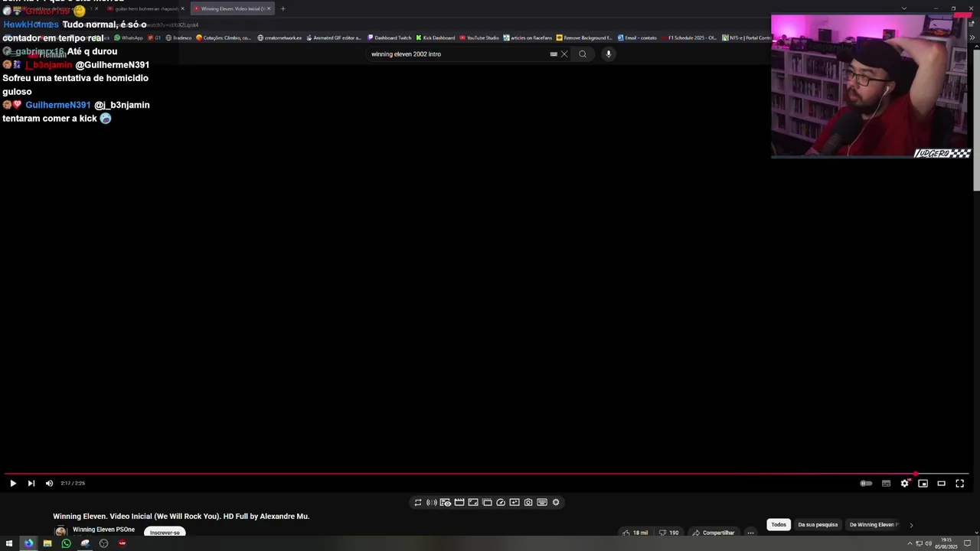Screen dimensions: 980x551
Task: Open Windows Start menu
Action: click(x=9, y=543)
